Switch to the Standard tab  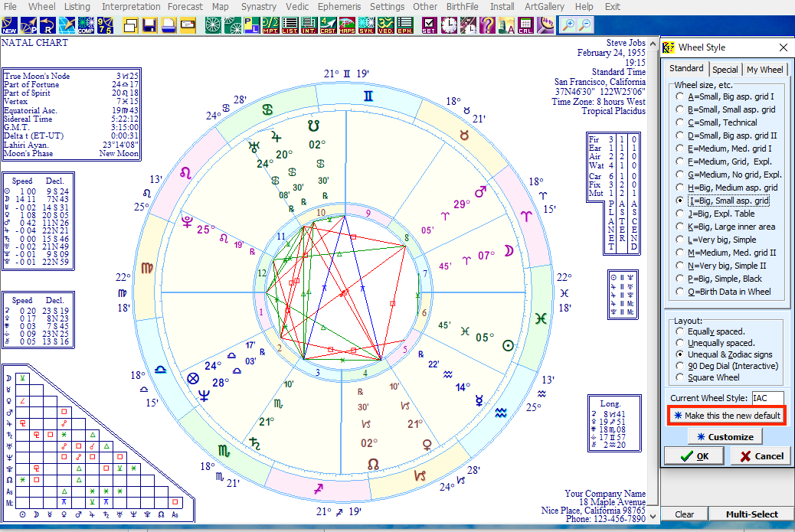[x=686, y=68]
